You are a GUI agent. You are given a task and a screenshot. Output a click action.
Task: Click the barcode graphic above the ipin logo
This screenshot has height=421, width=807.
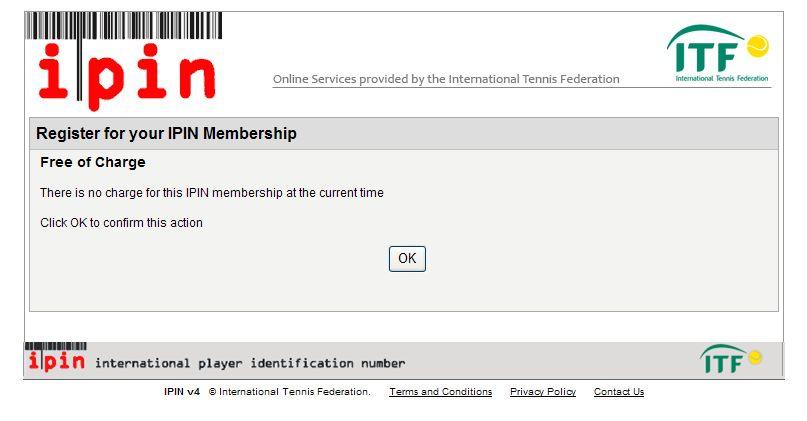click(x=124, y=26)
